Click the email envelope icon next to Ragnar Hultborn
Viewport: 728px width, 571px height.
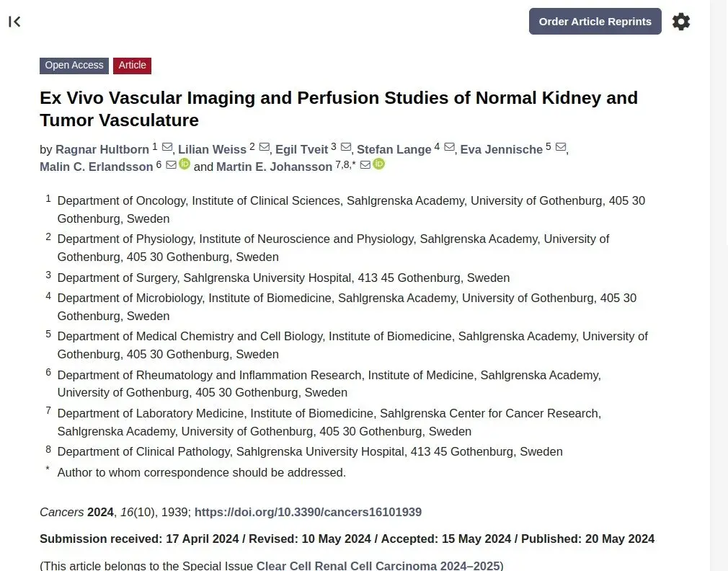[167, 147]
